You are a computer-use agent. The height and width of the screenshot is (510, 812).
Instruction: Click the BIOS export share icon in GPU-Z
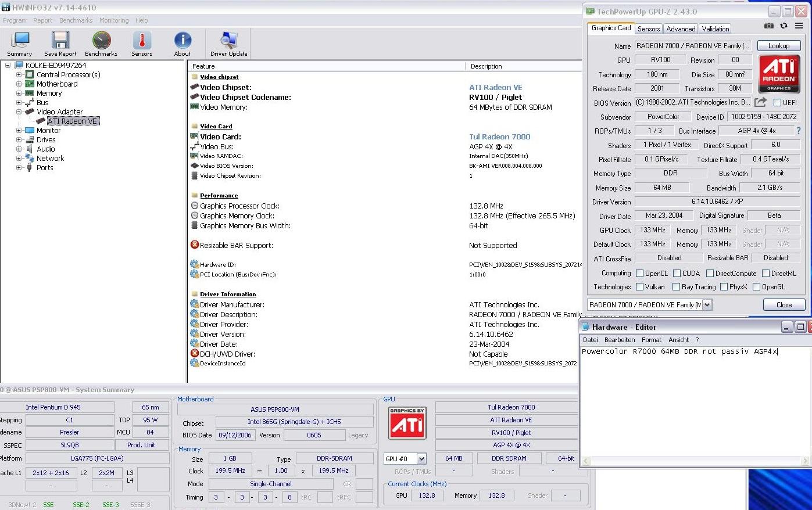(760, 102)
